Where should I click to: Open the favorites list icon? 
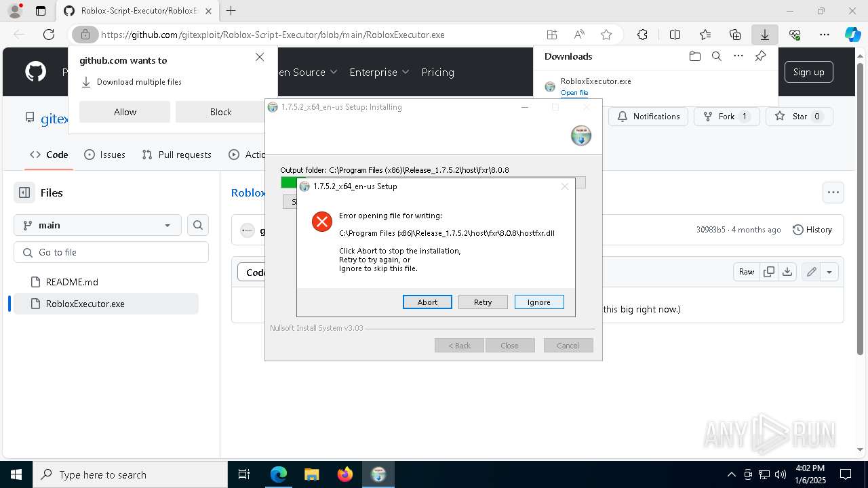coord(705,35)
